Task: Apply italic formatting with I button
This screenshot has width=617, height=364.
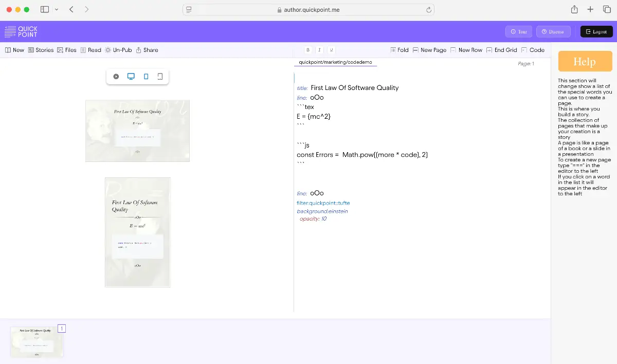Action: pyautogui.click(x=319, y=50)
